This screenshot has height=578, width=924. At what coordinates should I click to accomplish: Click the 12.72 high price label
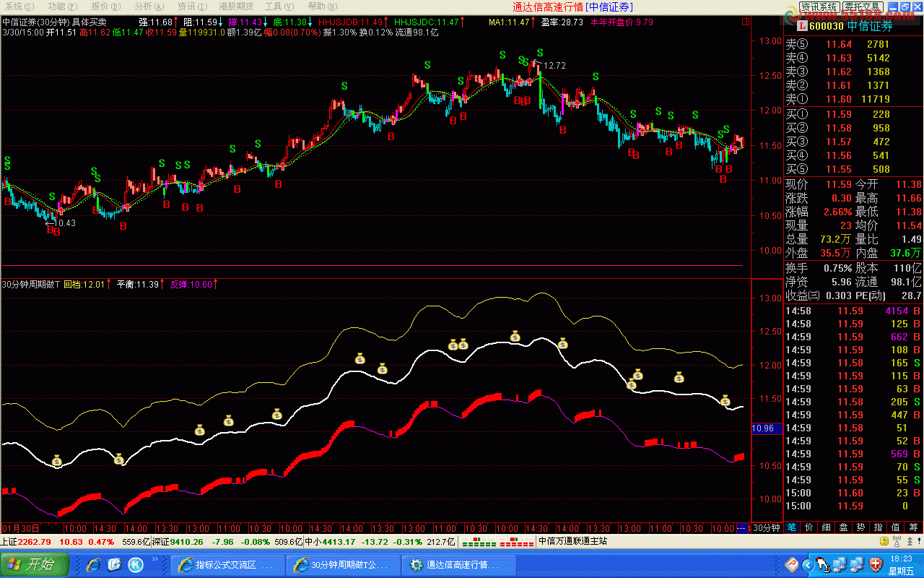(554, 66)
